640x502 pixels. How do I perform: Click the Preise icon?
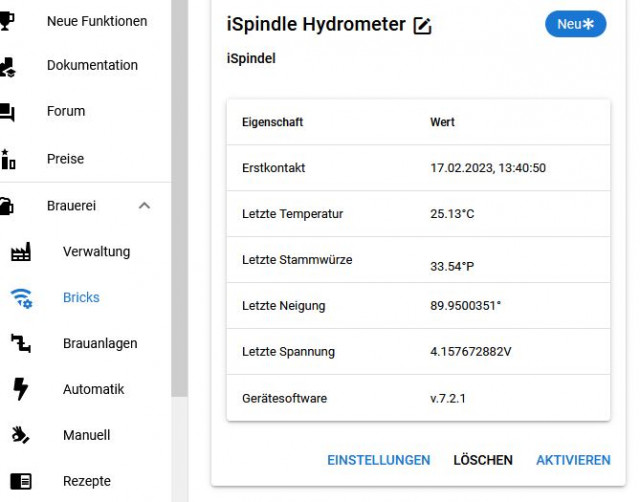pos(8,159)
